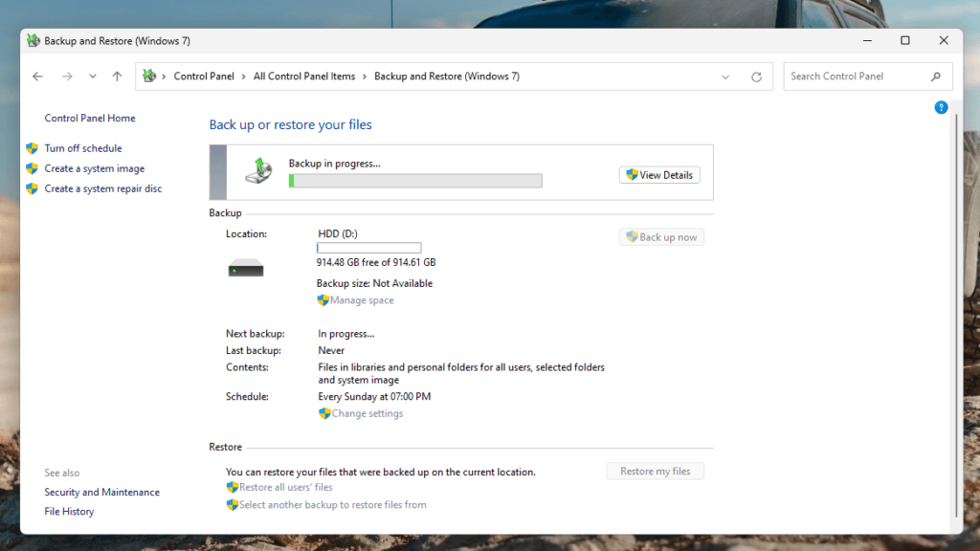
Task: Click Restore my files button
Action: 655,471
